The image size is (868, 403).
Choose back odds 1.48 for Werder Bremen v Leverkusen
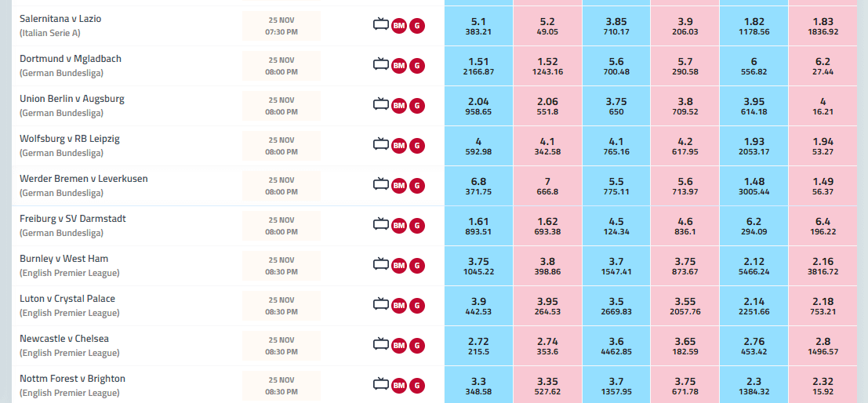click(x=754, y=186)
